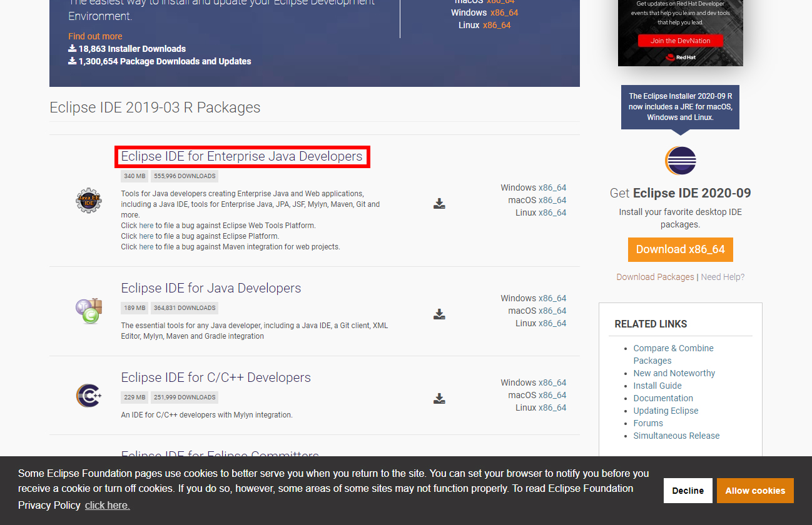Click 189 MB size badge
Viewport: 812px width, 525px height.
pos(134,307)
